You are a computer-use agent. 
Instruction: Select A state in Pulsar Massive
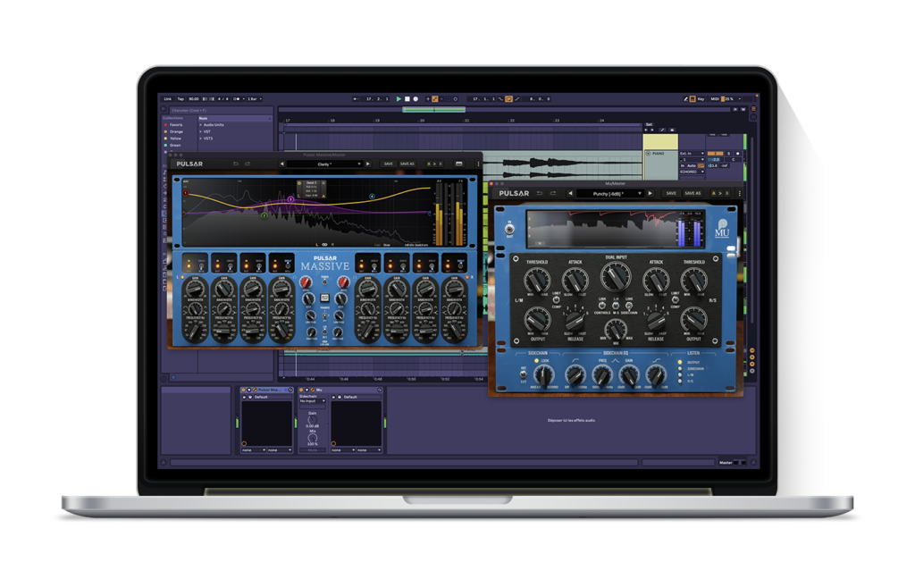pos(429,164)
